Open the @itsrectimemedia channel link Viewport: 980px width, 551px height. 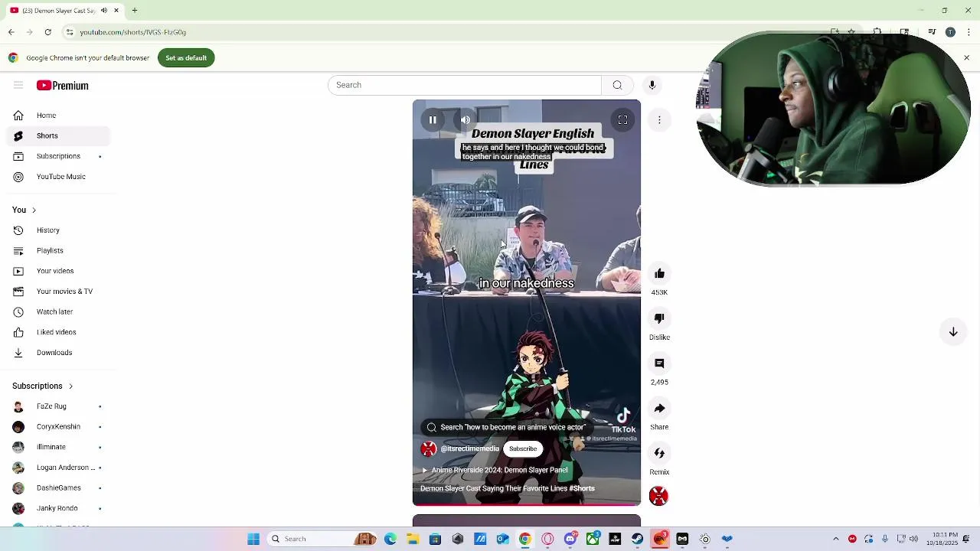tap(469, 449)
